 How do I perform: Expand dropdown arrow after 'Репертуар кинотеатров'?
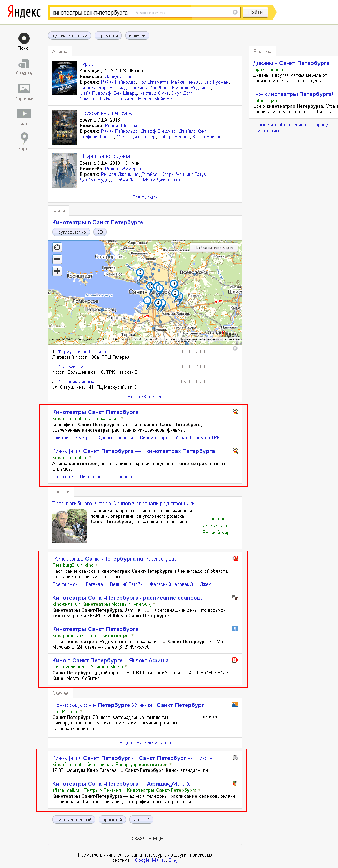170,764
